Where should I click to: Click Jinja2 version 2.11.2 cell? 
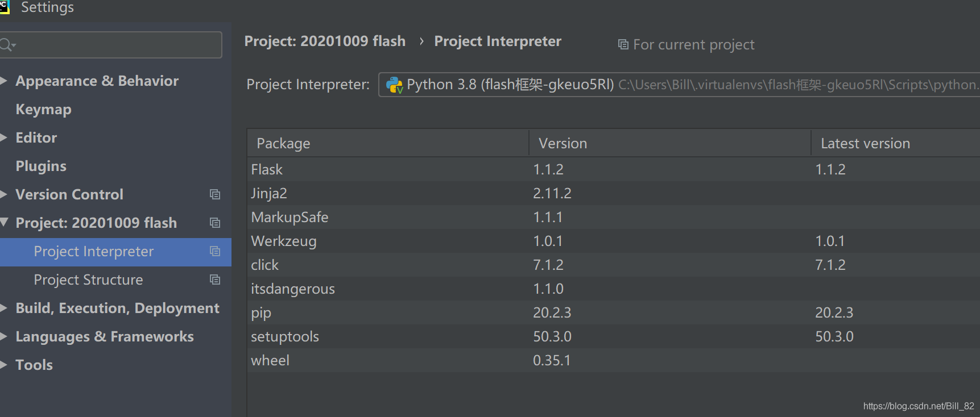(x=552, y=193)
